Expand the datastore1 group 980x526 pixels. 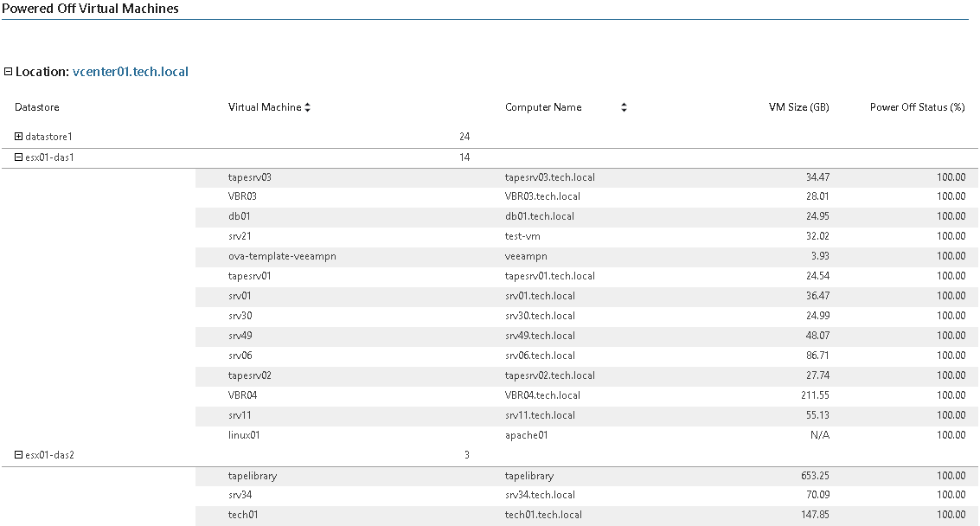(19, 137)
